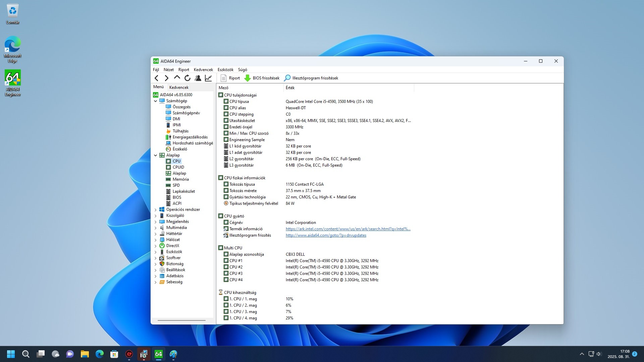Open BIOS frissítések with green arrow
This screenshot has height=362, width=644.
pyautogui.click(x=262, y=78)
